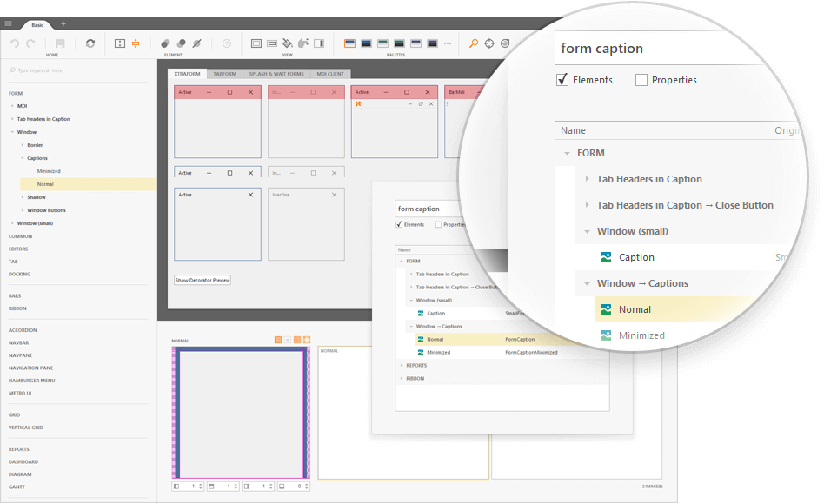This screenshot has height=504, width=824.
Task: Select the Minimized caption icon in the magnified tree
Action: tap(606, 335)
